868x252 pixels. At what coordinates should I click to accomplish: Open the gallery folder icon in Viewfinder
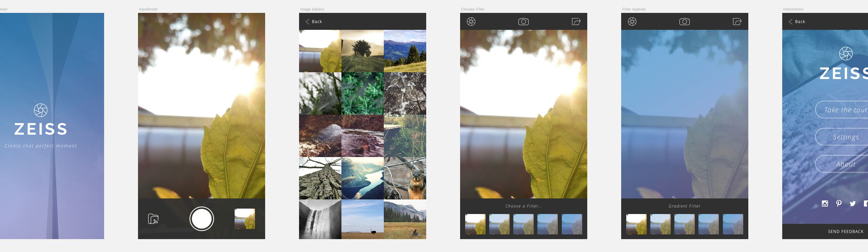153,219
